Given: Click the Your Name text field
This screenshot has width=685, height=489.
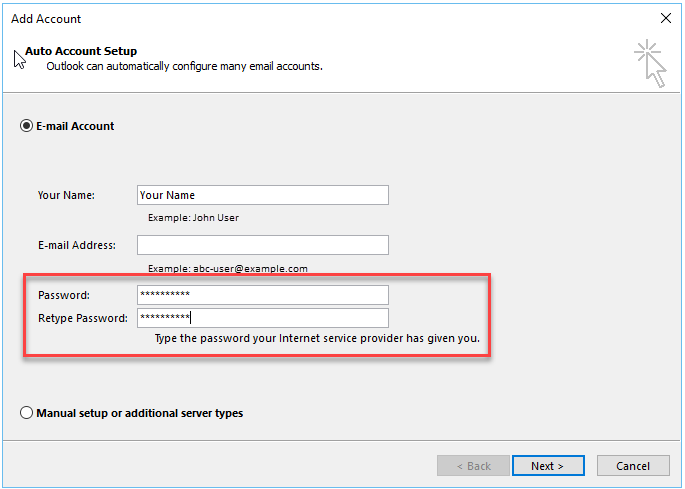Looking at the screenshot, I should (262, 195).
